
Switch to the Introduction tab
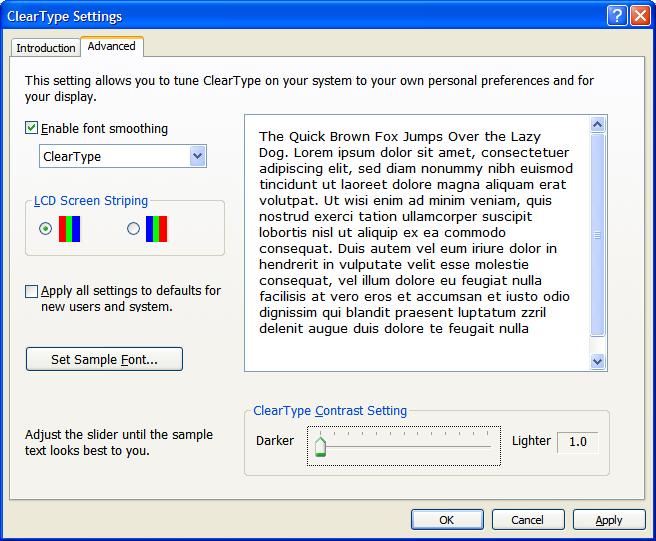(x=46, y=48)
